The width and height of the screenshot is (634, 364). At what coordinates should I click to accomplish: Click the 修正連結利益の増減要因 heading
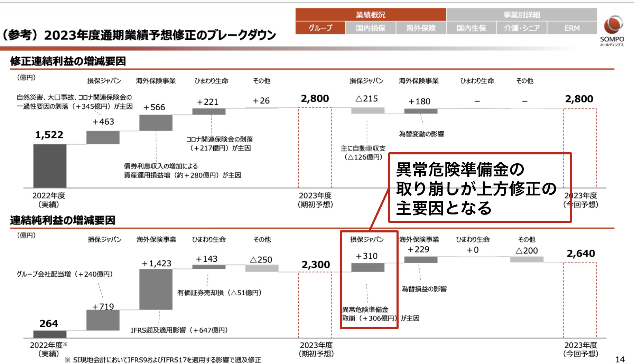(x=68, y=61)
